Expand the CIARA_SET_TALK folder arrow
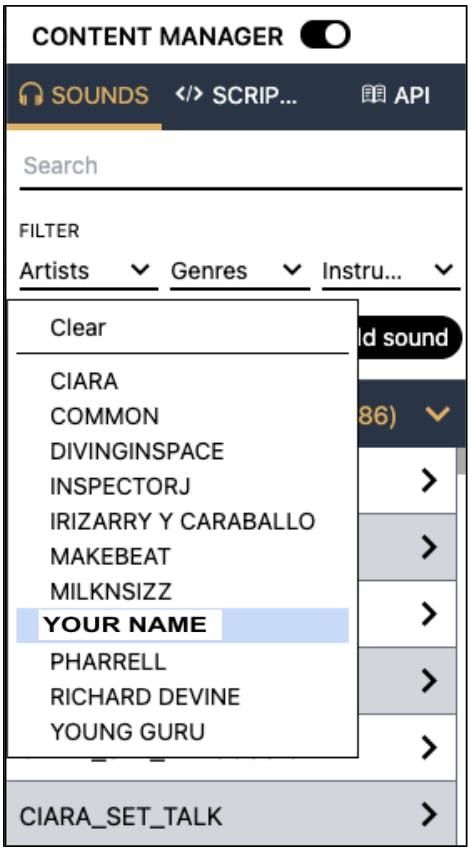Image resolution: width=476 pixels, height=852 pixels. click(429, 815)
